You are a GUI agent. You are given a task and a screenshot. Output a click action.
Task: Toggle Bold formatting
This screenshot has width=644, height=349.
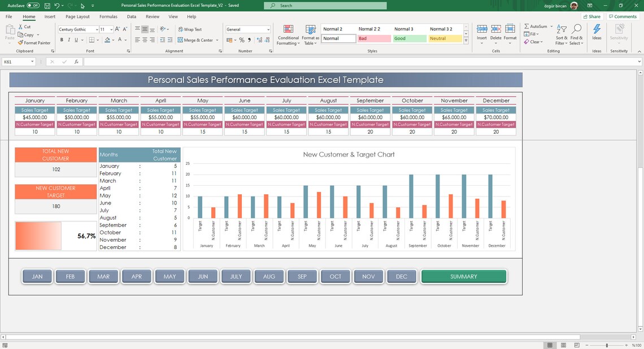coord(62,40)
